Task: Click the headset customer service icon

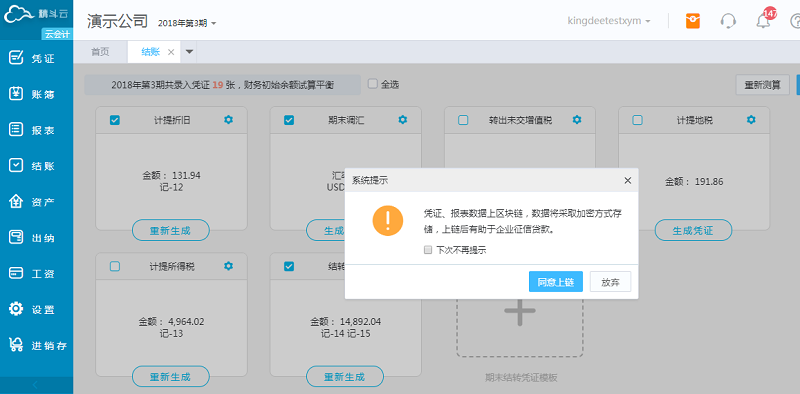Action: click(728, 21)
